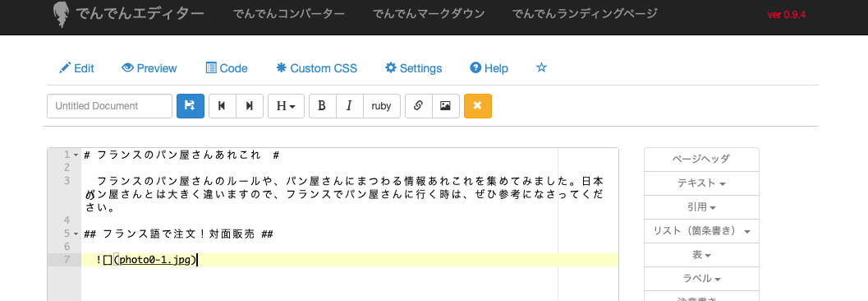
Task: Click the photo0-1.jpg image reference text
Action: 154,260
